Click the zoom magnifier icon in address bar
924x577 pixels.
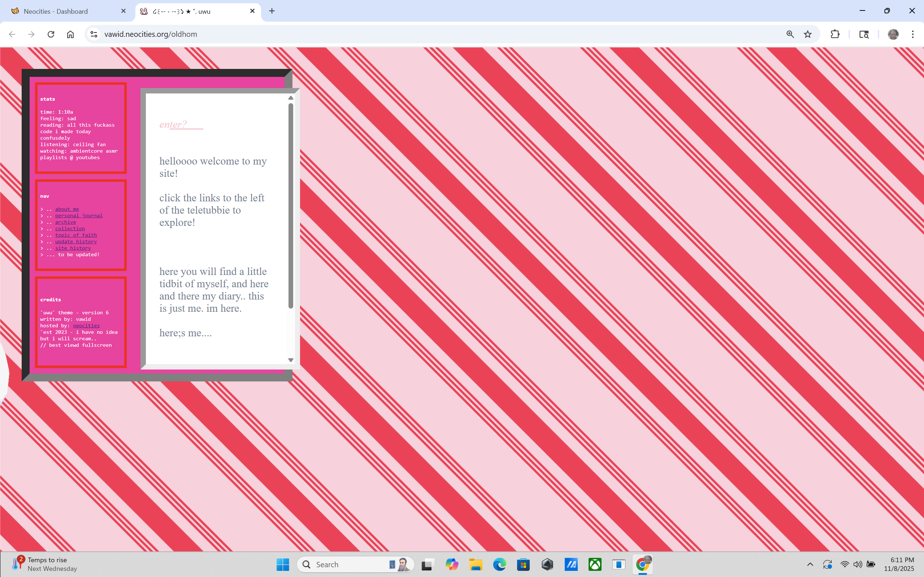pos(790,34)
